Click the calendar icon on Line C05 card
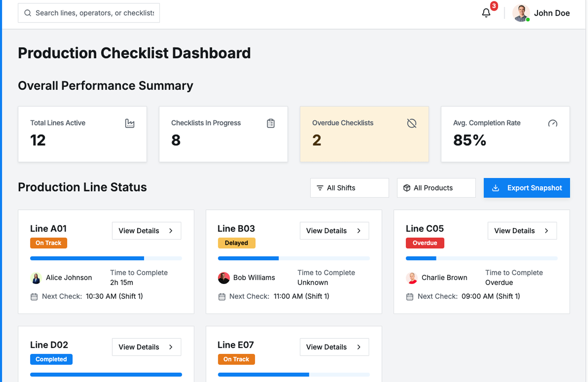 click(x=409, y=297)
